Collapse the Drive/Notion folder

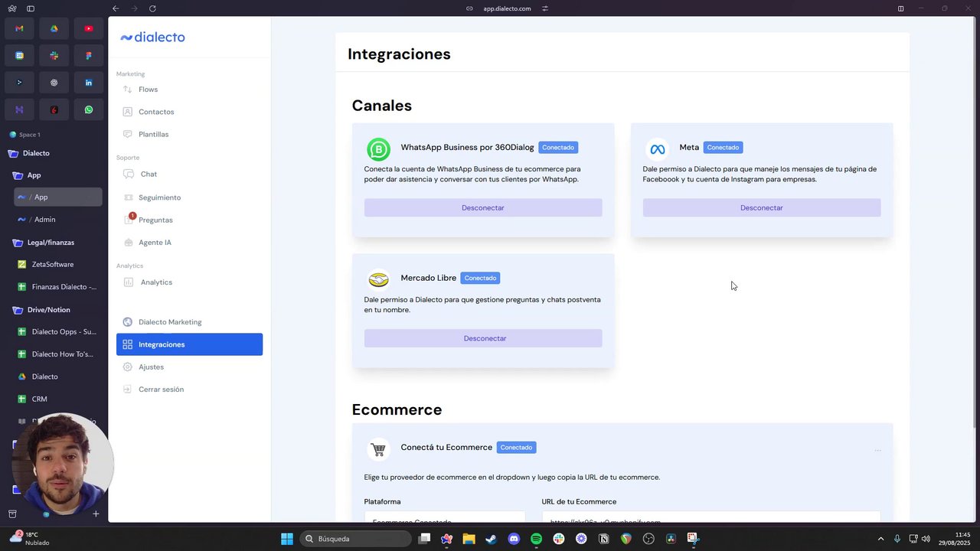tap(57, 310)
